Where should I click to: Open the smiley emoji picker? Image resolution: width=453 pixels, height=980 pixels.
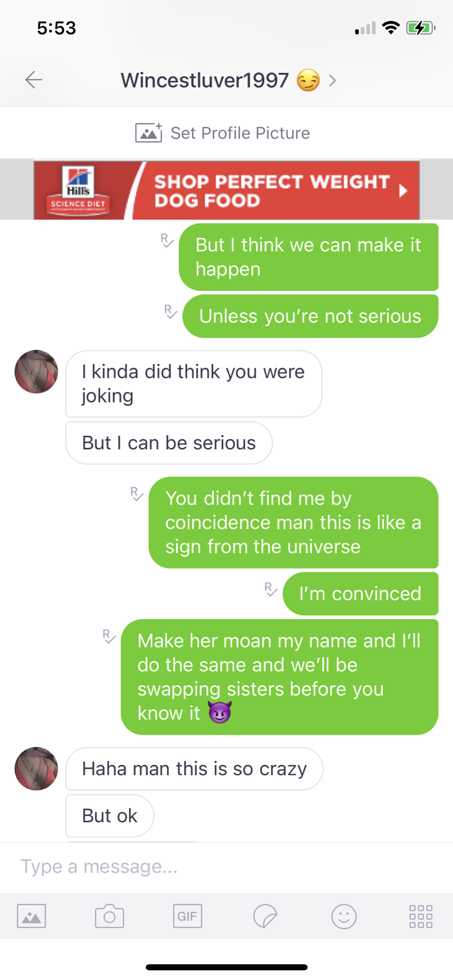pos(344,916)
